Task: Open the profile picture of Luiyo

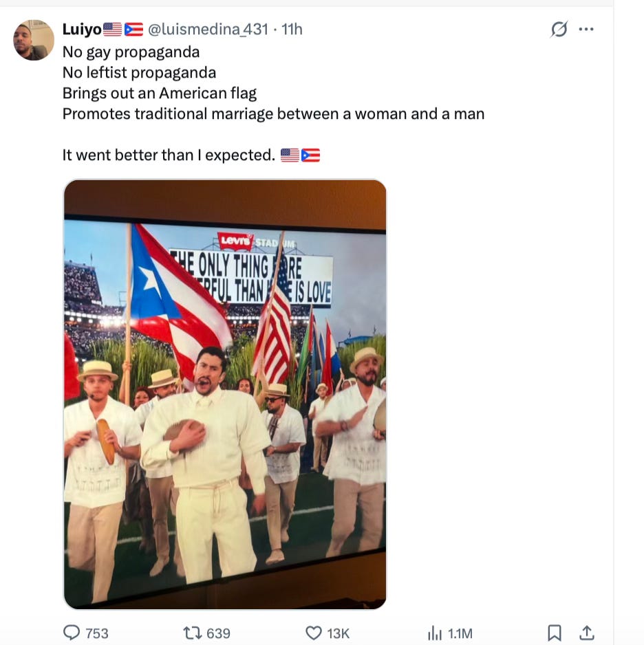Action: (x=34, y=40)
